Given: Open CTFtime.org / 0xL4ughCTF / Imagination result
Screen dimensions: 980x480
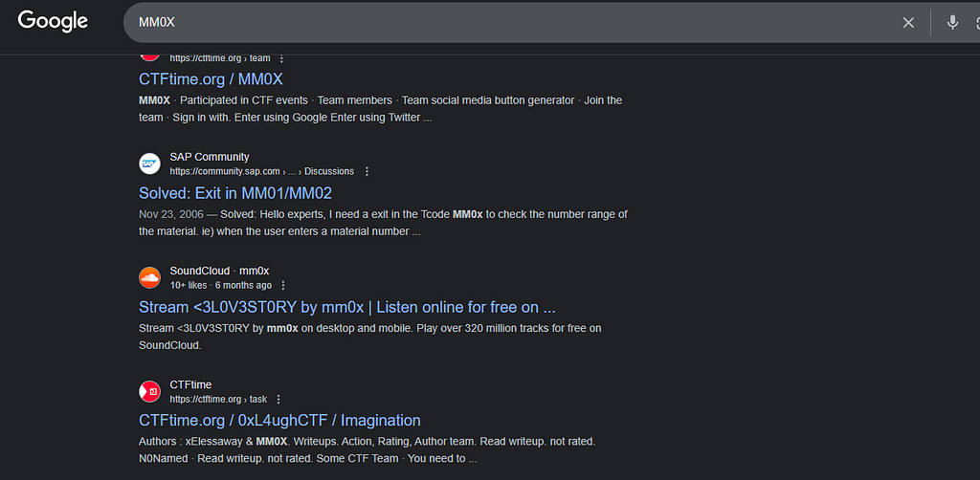Looking at the screenshot, I should click(x=279, y=420).
